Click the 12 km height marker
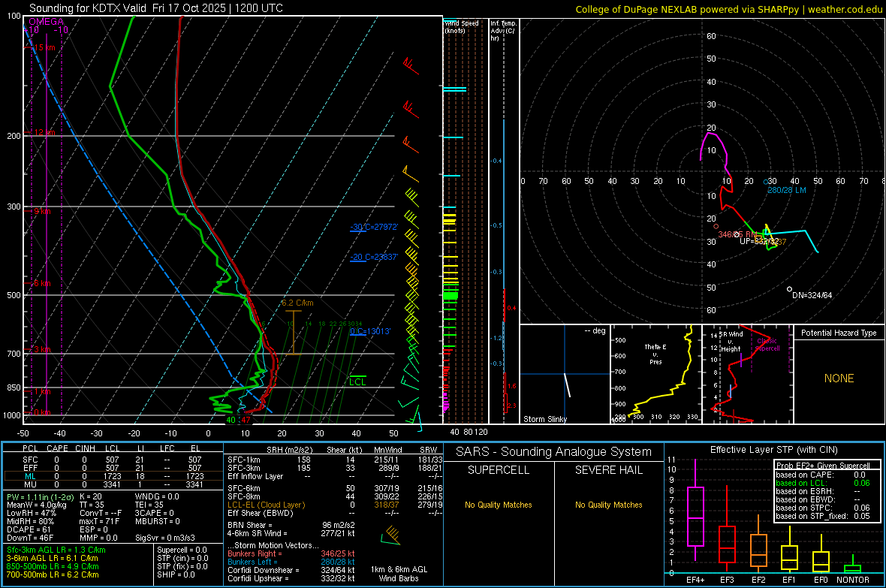886x588 pixels. click(44, 132)
